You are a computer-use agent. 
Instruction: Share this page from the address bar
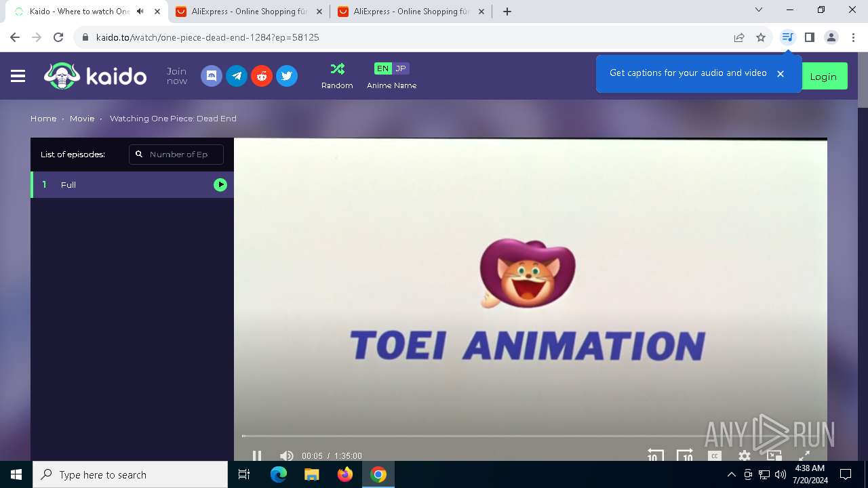coord(739,37)
